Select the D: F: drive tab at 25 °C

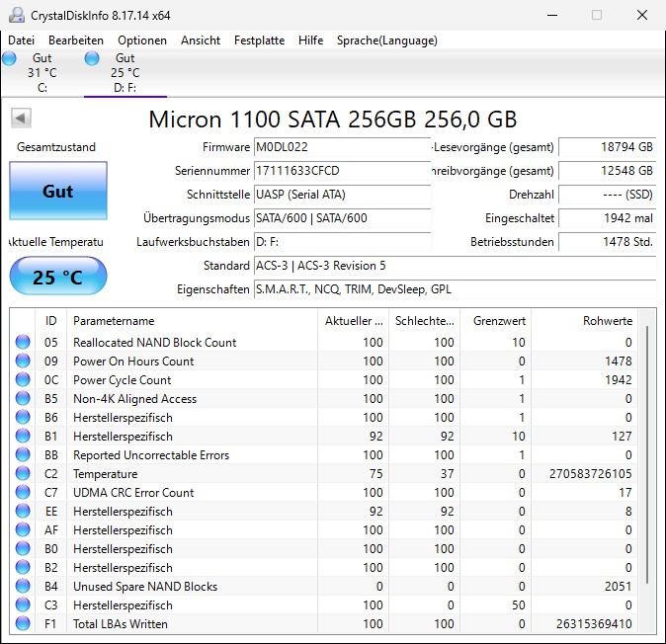tap(125, 72)
